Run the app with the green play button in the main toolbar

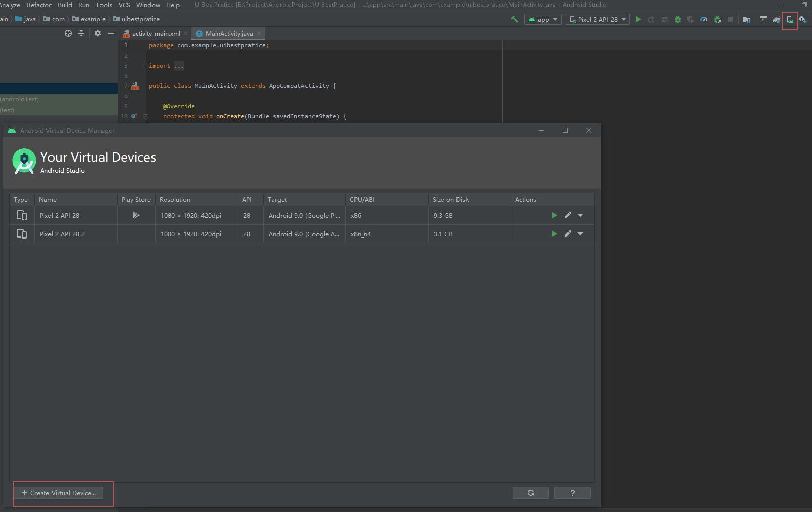[x=638, y=19]
